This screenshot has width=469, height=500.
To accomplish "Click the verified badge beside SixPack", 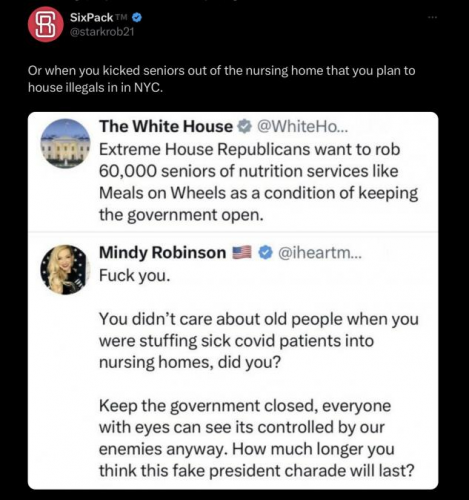I will point(137,17).
